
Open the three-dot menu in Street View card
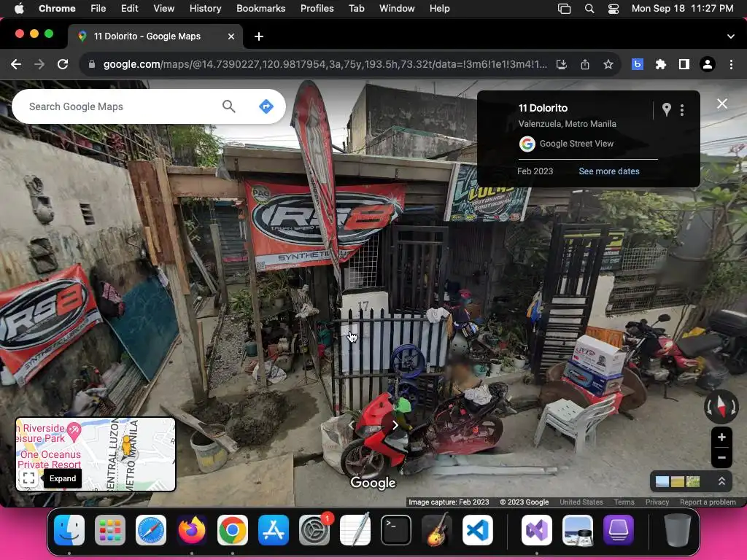pos(682,110)
